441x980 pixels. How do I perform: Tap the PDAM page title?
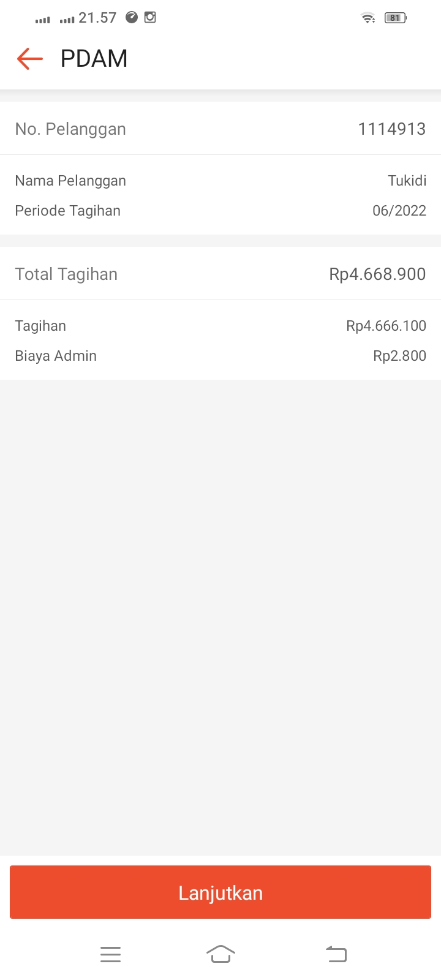(94, 59)
